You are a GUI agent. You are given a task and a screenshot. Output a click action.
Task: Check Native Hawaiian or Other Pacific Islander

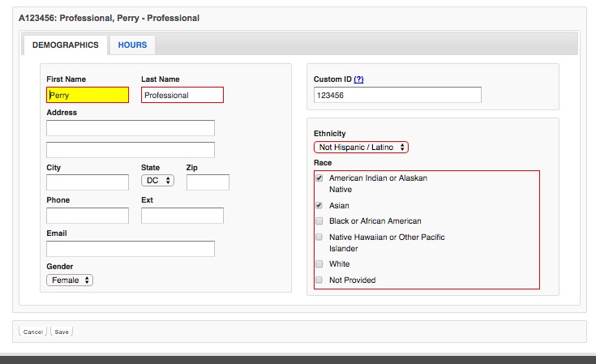coord(319,238)
